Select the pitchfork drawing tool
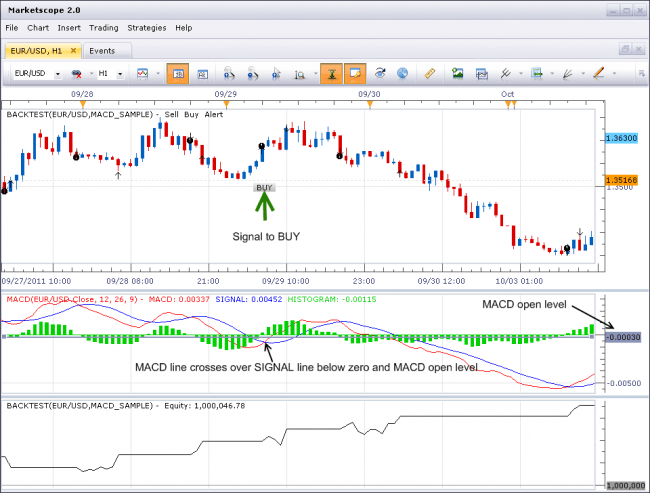650x493 pixels. pyautogui.click(x=505, y=73)
